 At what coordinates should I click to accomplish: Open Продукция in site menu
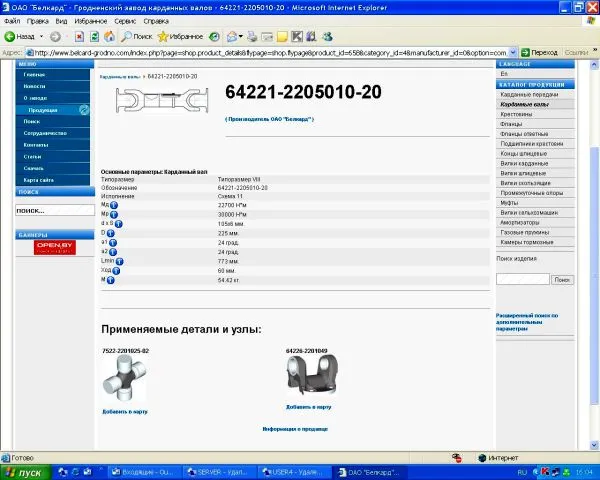click(x=53, y=110)
